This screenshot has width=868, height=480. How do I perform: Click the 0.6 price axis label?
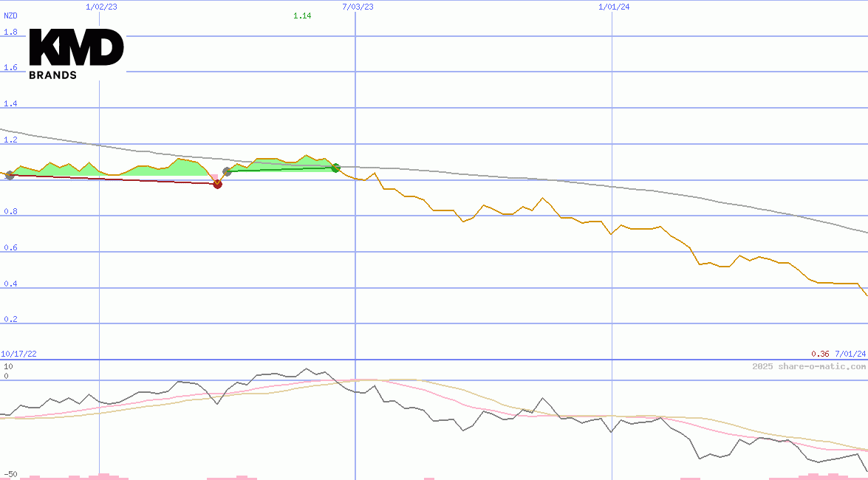pos(10,248)
